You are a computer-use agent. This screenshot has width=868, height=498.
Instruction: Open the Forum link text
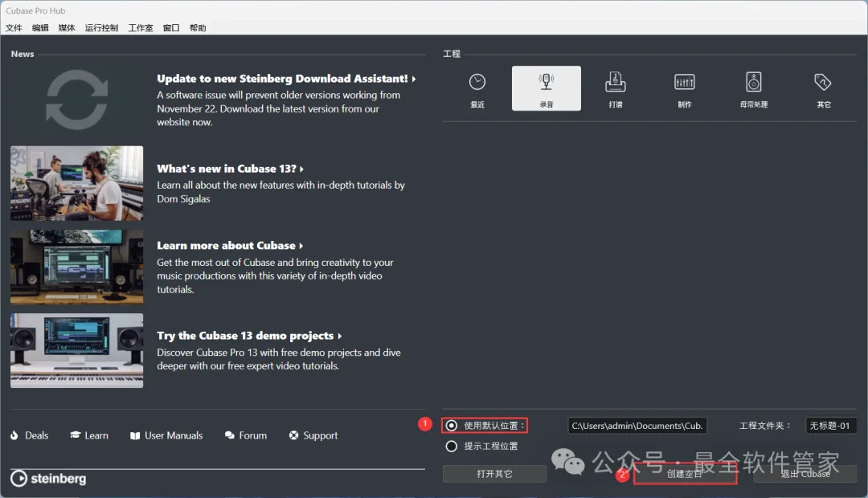(x=253, y=435)
